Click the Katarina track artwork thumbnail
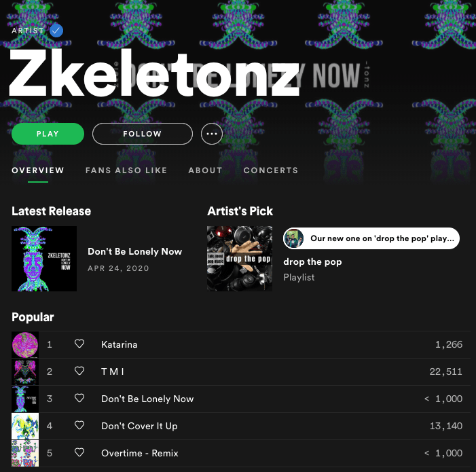This screenshot has width=476, height=472. pyautogui.click(x=25, y=344)
